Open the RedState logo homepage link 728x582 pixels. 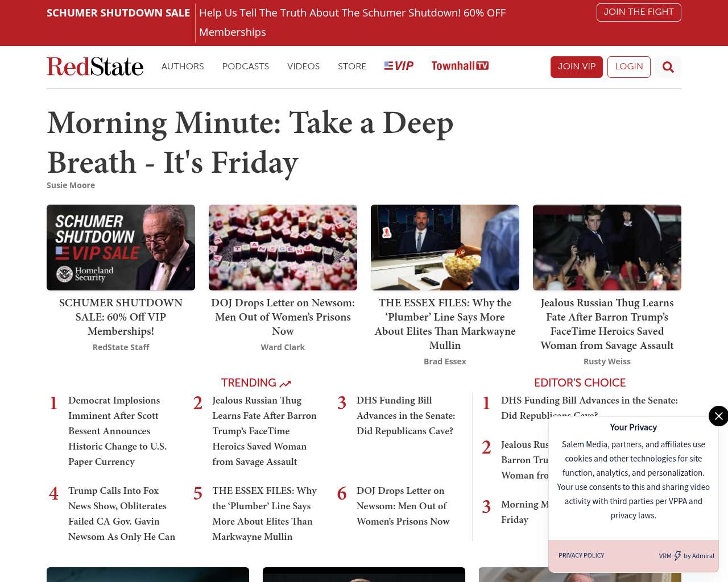[95, 66]
